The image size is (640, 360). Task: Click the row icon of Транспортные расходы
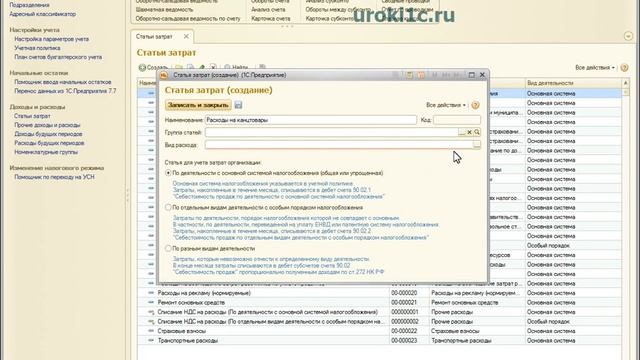click(151, 340)
